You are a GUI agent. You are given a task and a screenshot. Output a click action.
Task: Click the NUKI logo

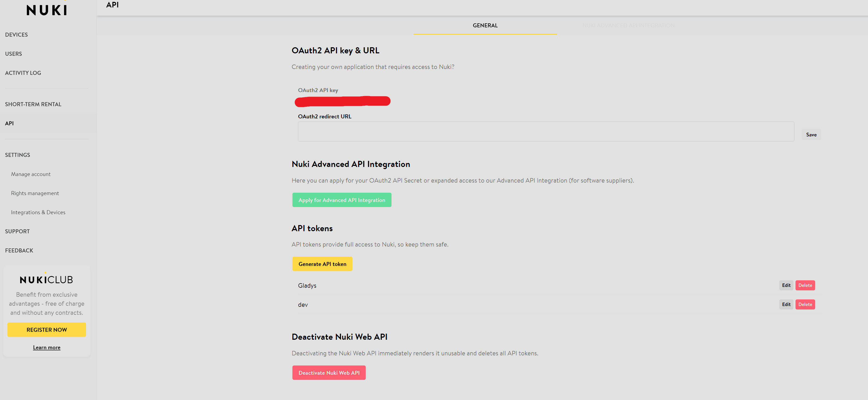click(x=47, y=10)
